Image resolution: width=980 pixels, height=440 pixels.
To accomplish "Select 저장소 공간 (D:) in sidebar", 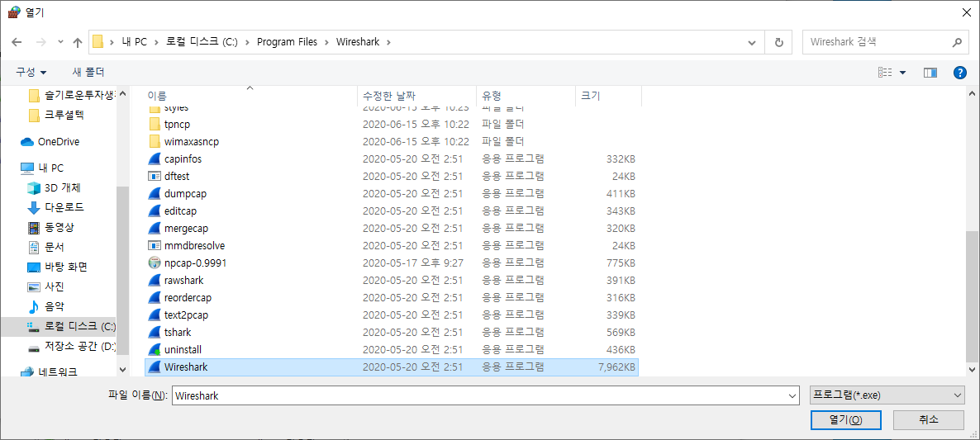I will pyautogui.click(x=71, y=347).
